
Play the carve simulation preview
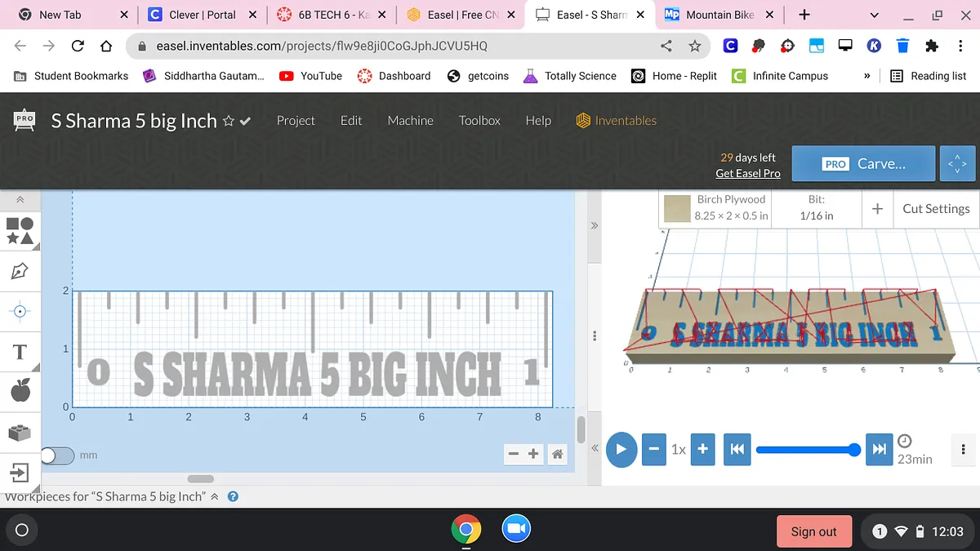(x=621, y=450)
